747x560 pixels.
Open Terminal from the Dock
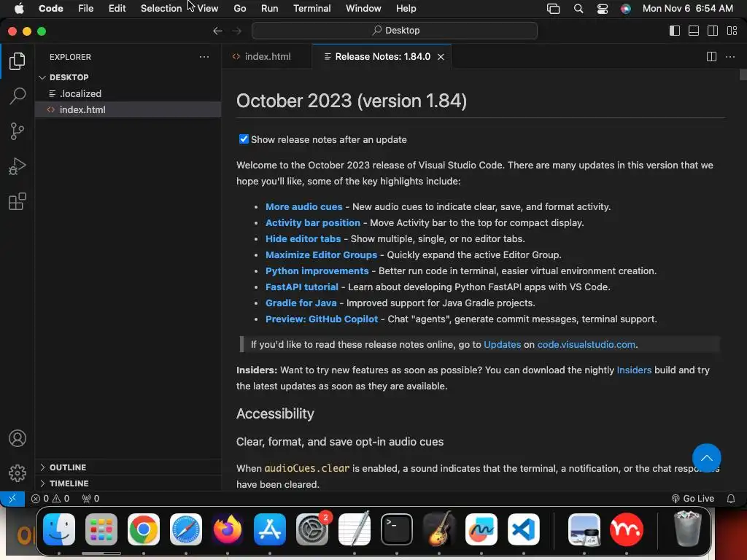(396, 529)
